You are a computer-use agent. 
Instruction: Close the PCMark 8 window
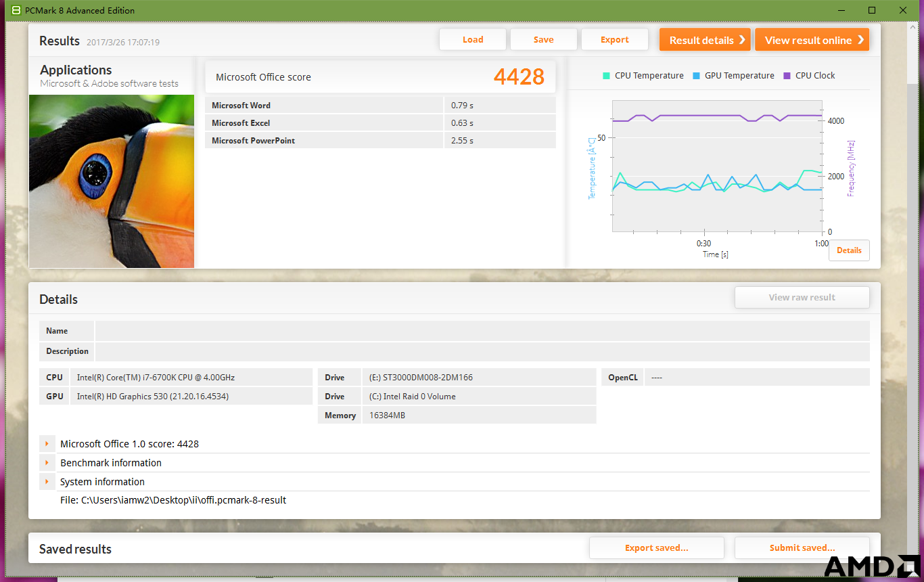(903, 10)
